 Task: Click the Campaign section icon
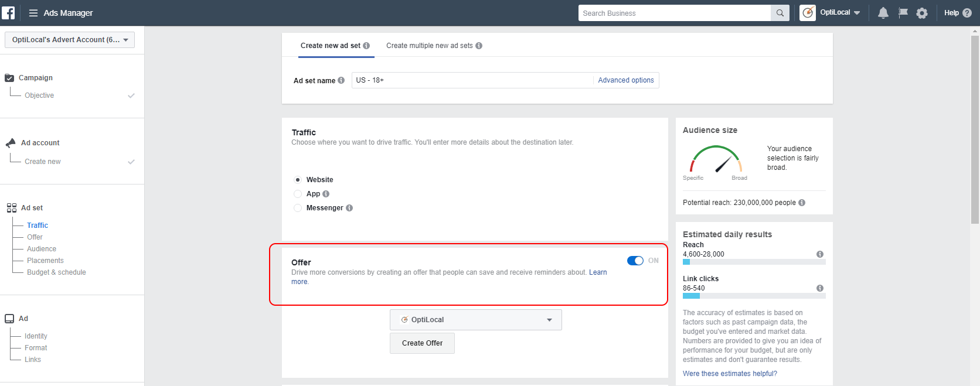(x=9, y=78)
